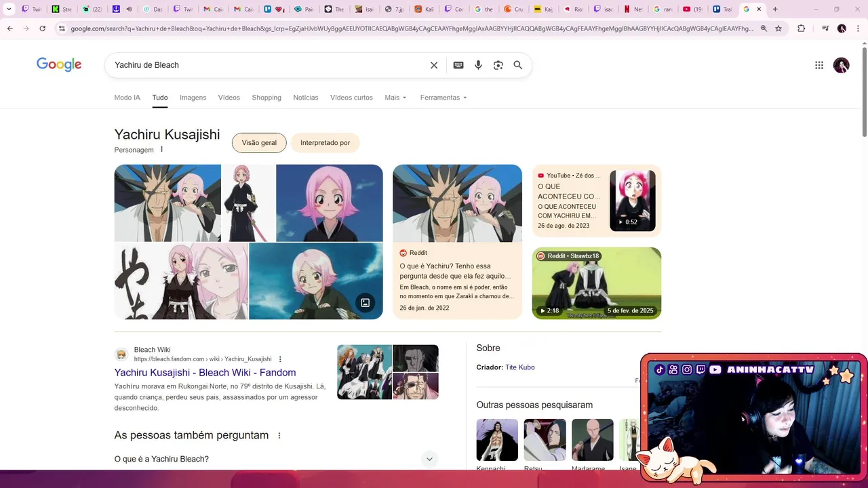This screenshot has width=868, height=488.
Task: Close the active Google tab
Action: [x=759, y=9]
